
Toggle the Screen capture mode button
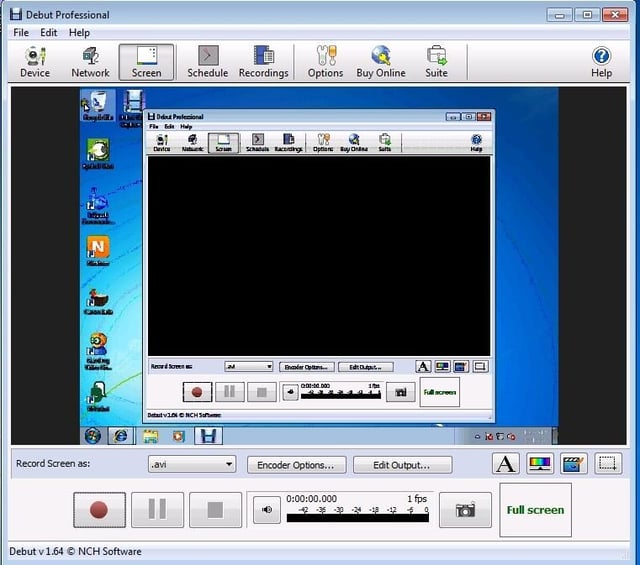pos(147,62)
